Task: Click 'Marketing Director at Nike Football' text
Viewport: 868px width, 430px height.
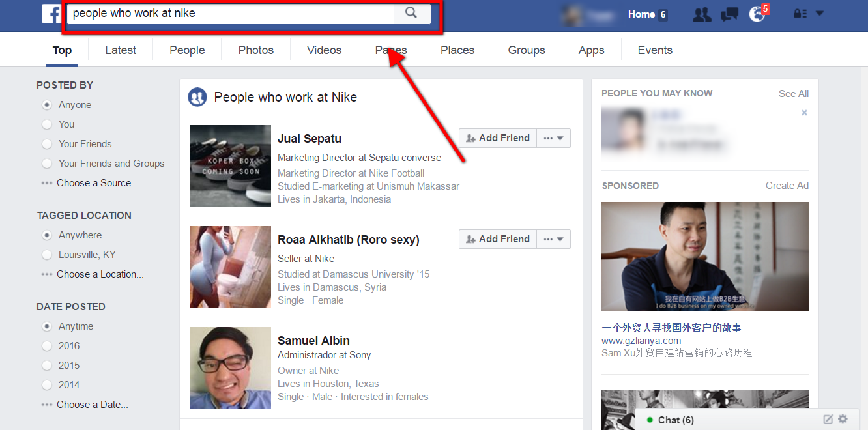Action: pos(351,173)
